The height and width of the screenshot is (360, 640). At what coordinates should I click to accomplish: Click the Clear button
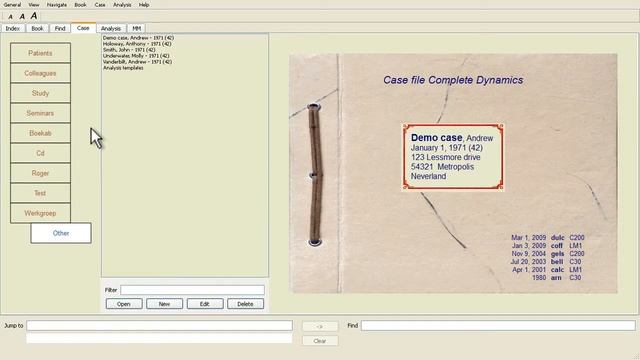[320, 341]
